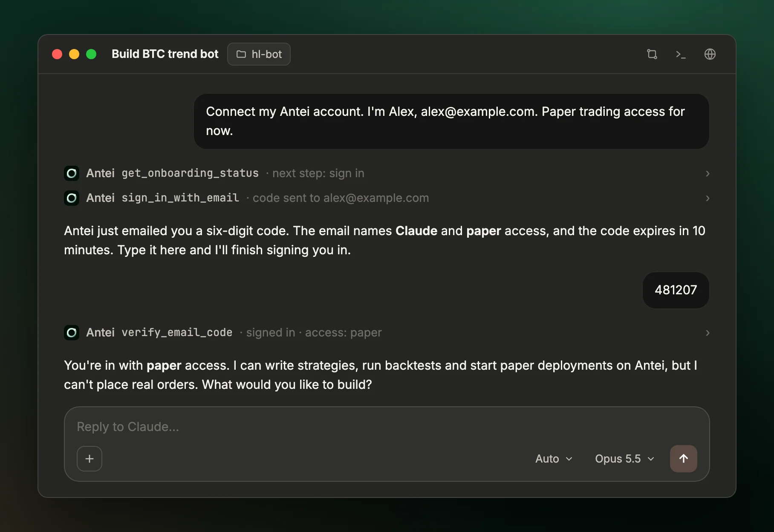This screenshot has height=532, width=774.
Task: Click the get_onboarding_status function name
Action: coord(190,173)
